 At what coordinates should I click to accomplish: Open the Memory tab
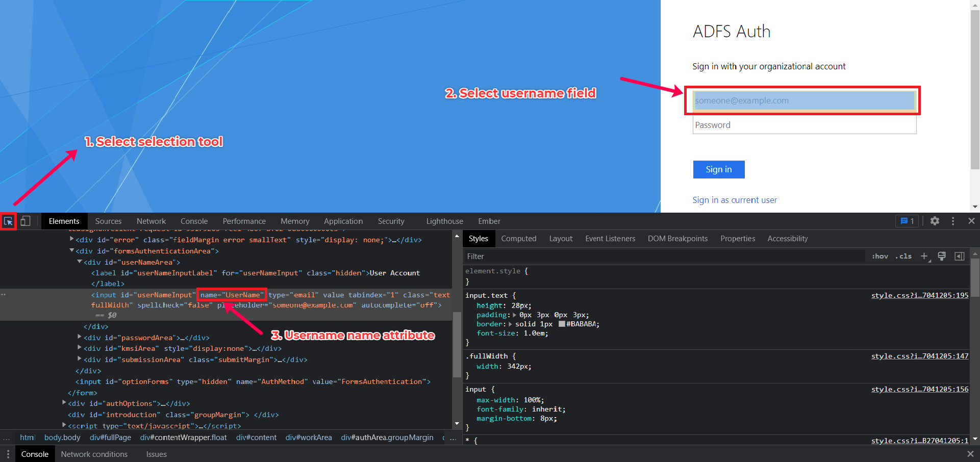[x=295, y=221]
